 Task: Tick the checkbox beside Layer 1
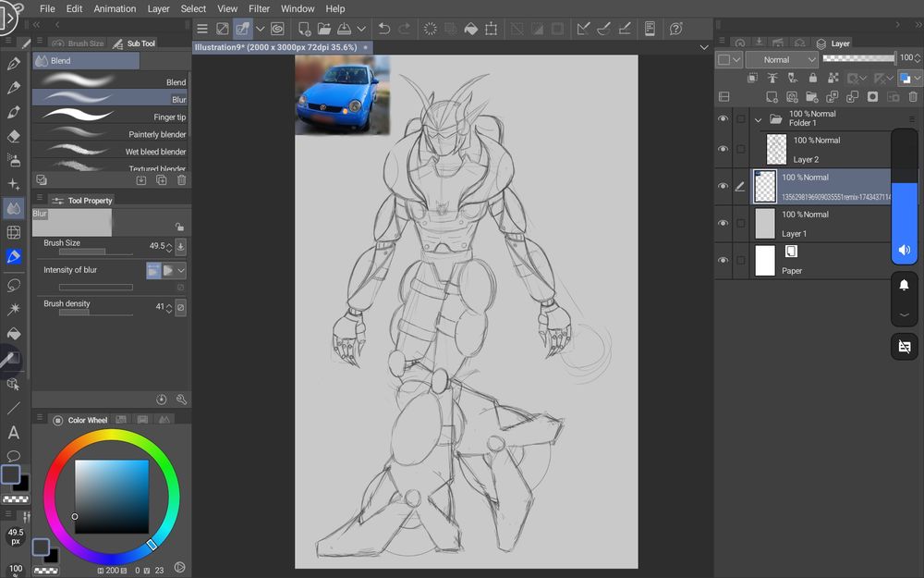point(741,223)
